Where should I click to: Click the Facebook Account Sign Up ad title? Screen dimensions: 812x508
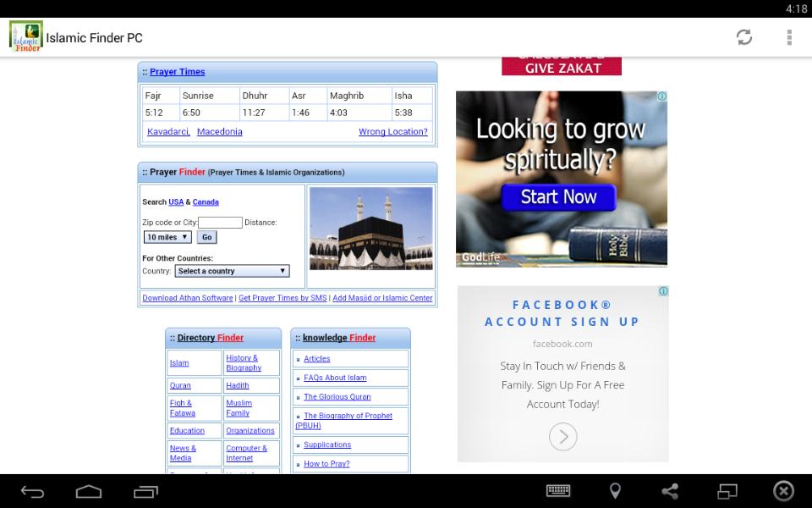coord(562,313)
